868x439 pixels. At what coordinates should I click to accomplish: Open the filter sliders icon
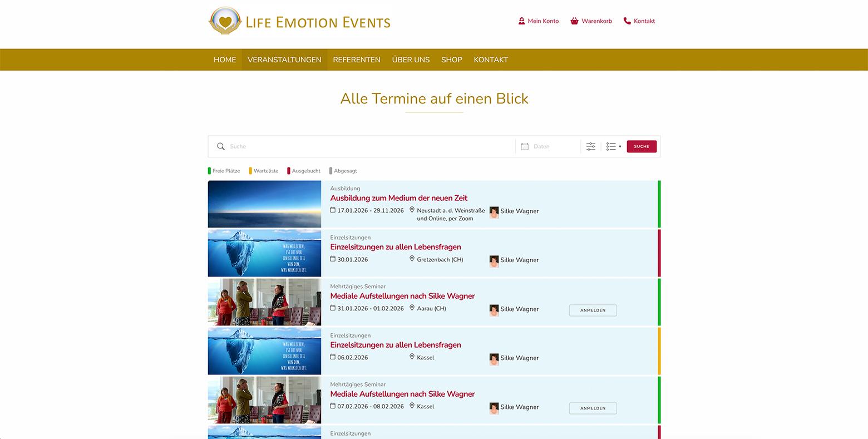590,146
